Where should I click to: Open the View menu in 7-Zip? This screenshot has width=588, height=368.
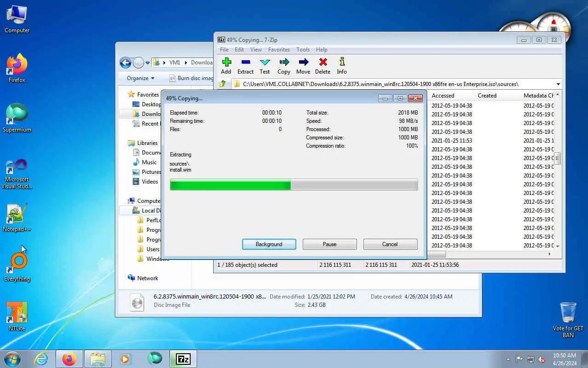click(x=256, y=50)
